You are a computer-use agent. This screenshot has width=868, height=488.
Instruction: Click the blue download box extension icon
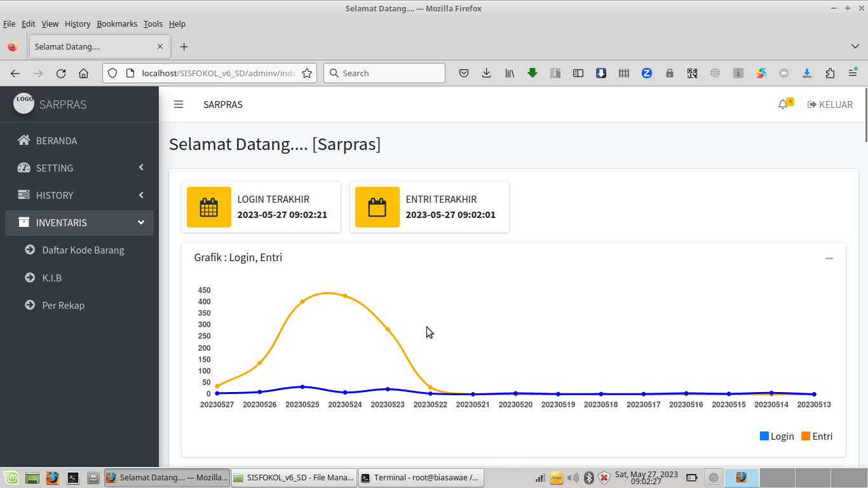(x=601, y=73)
